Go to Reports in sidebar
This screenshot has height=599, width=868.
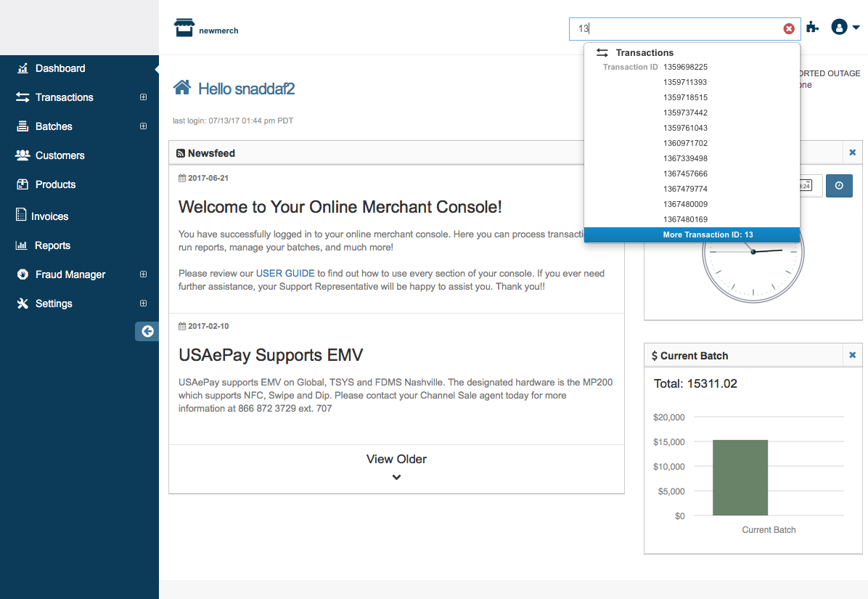pos(52,245)
